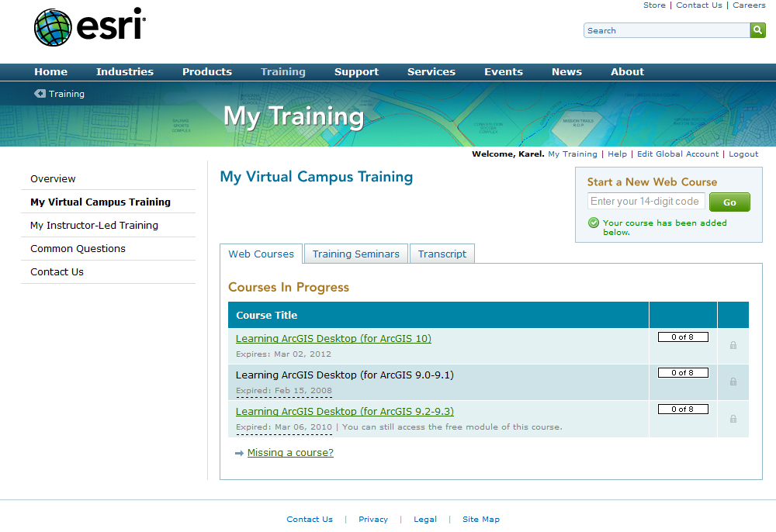Click the Logout link
The width and height of the screenshot is (776, 532).
[x=743, y=154]
